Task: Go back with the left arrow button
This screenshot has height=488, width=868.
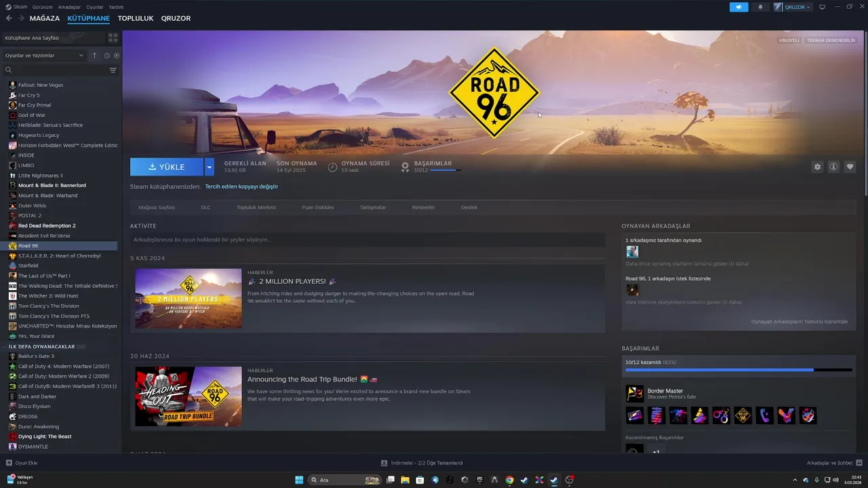Action: tap(9, 18)
